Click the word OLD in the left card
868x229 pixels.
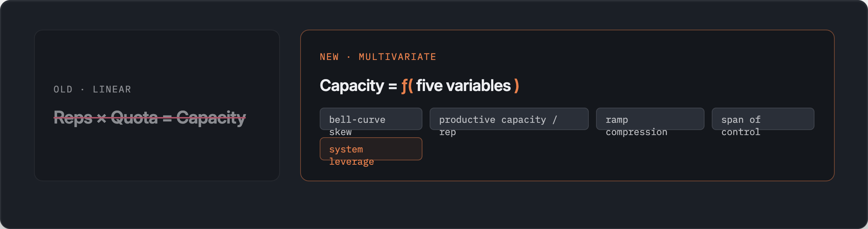tap(63, 89)
